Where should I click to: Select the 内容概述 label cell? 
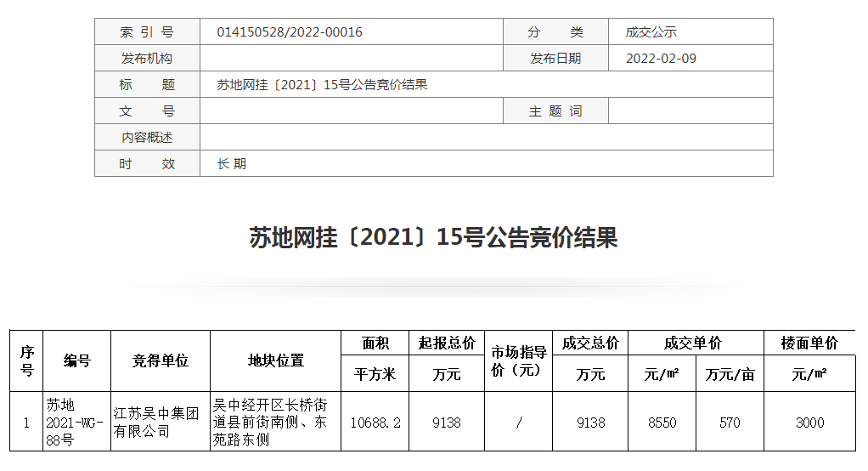point(147,138)
